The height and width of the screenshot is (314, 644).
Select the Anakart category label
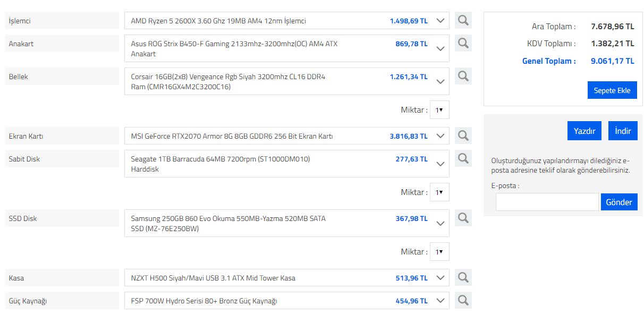(62, 44)
